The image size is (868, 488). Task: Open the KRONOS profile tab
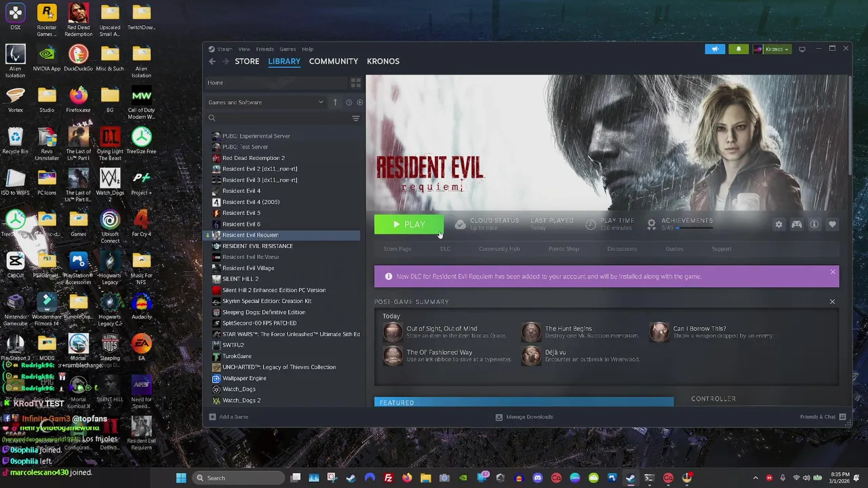tap(383, 61)
